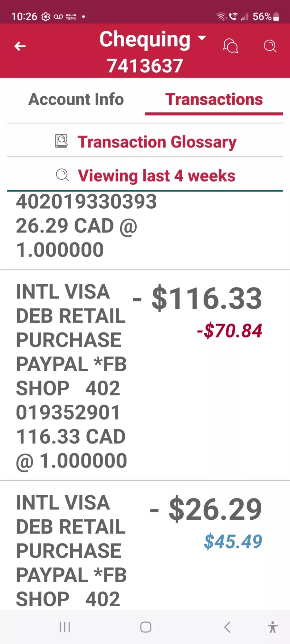Image resolution: width=290 pixels, height=644 pixels.
Task: Open the chat support icon
Action: point(231,46)
